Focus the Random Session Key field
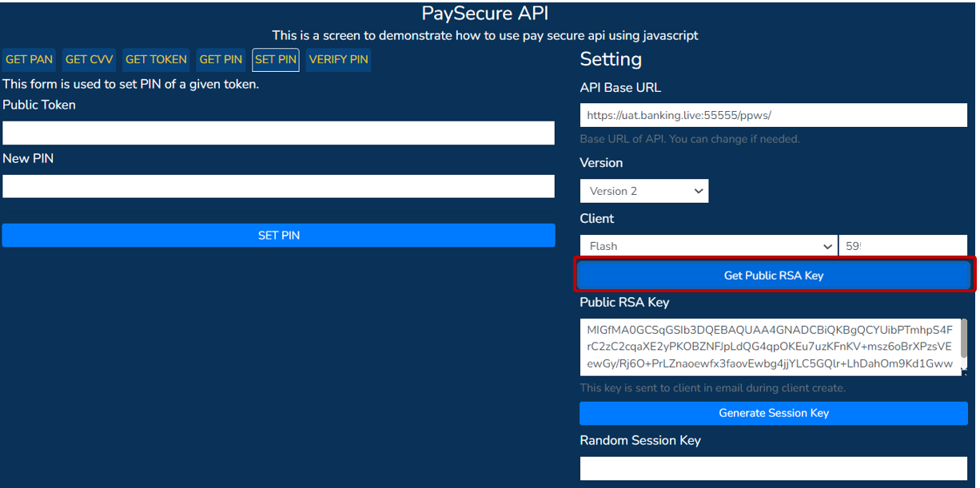This screenshot has width=980, height=488. pos(774,468)
